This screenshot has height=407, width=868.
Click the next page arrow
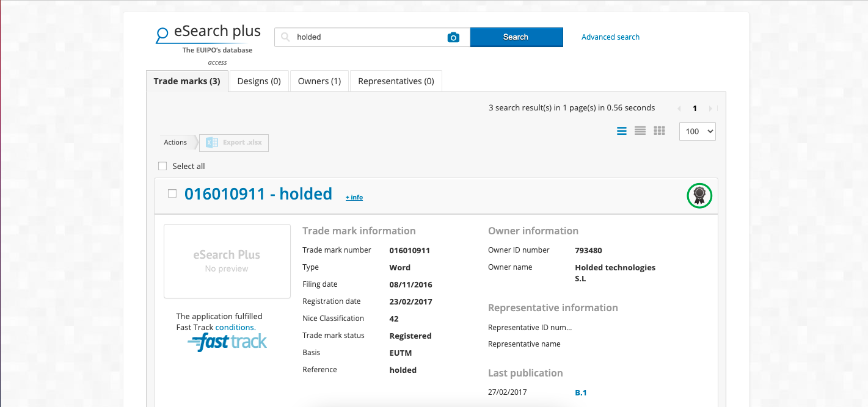coord(711,108)
